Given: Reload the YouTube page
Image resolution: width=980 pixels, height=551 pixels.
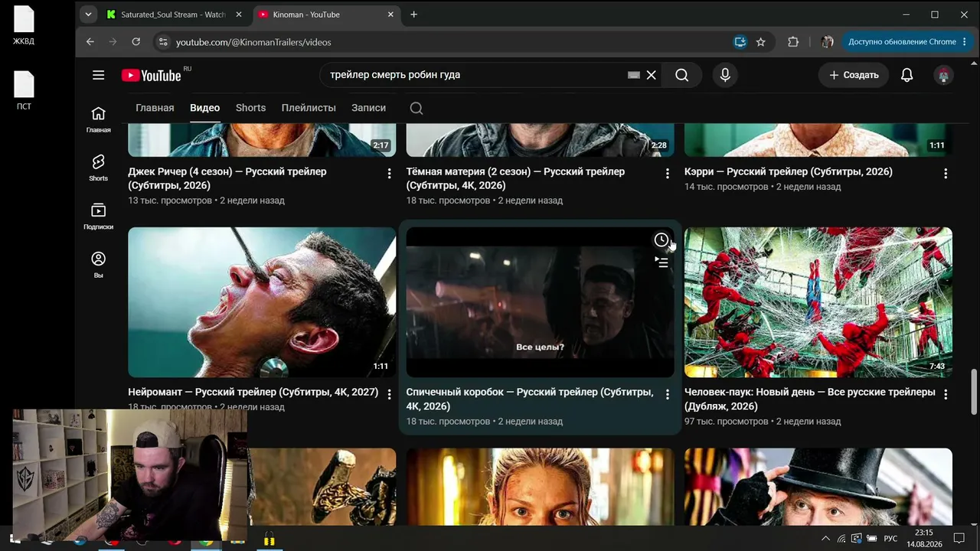Looking at the screenshot, I should coord(136,42).
